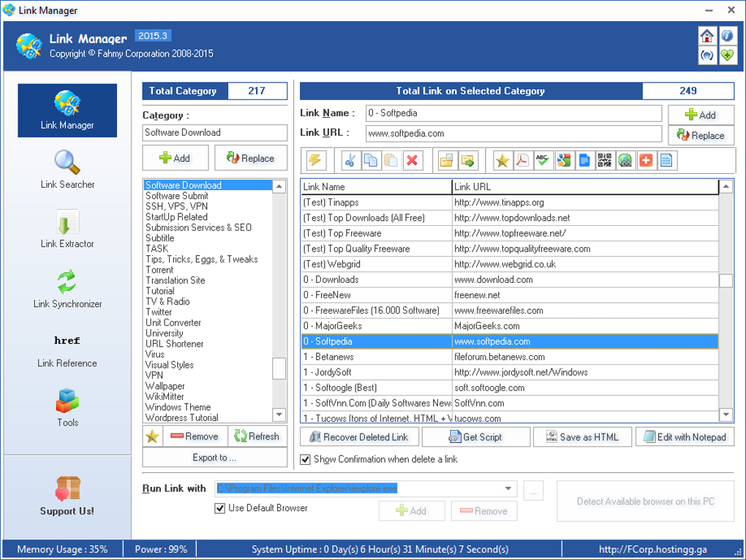
Task: Click the Google icon in link toolbar
Action: click(563, 161)
